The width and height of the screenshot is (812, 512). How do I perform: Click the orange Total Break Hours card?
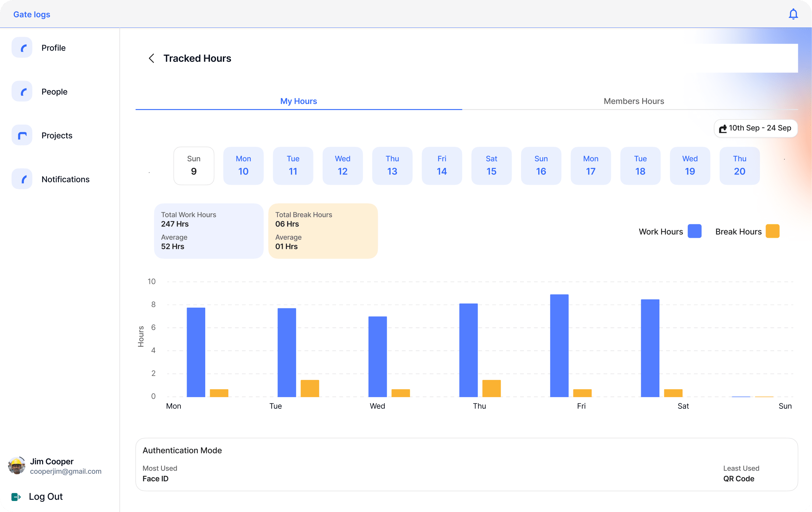point(323,231)
